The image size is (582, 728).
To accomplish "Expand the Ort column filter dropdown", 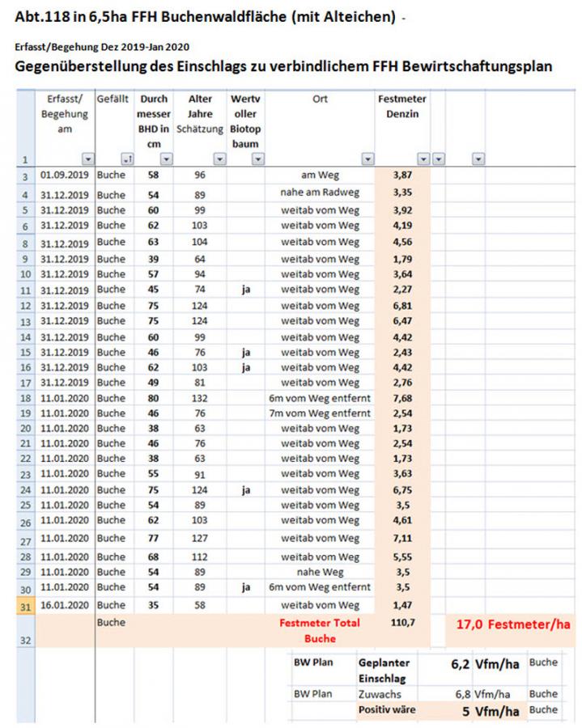I will coord(367,159).
